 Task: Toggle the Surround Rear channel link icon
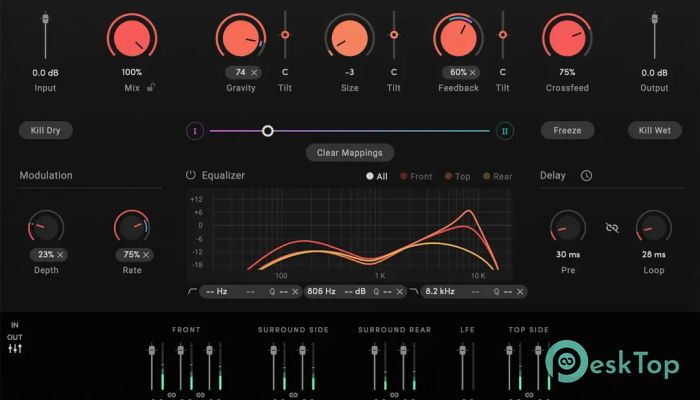tap(394, 395)
